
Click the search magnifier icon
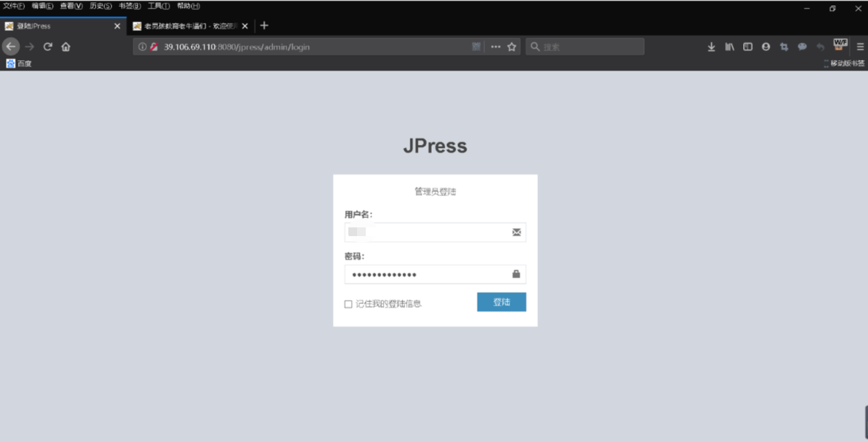coord(535,47)
